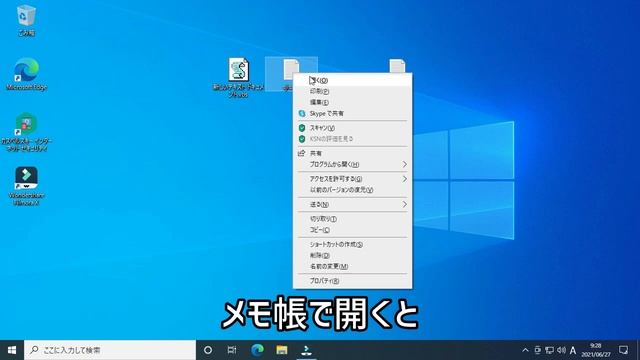Expand the アクセスを許可する submenu arrow
Viewport: 640px width, 360px height.
tap(404, 179)
